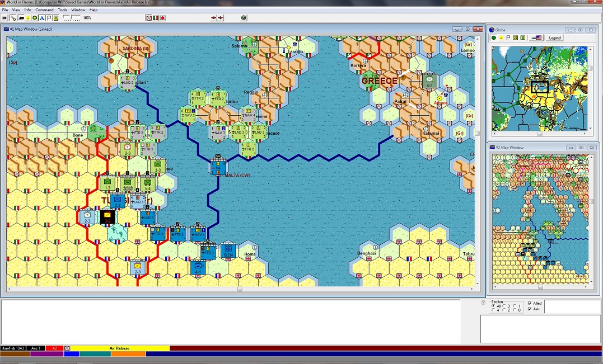Screen dimensions: 603x364
Task: Open the Help menu
Action: 94,10
